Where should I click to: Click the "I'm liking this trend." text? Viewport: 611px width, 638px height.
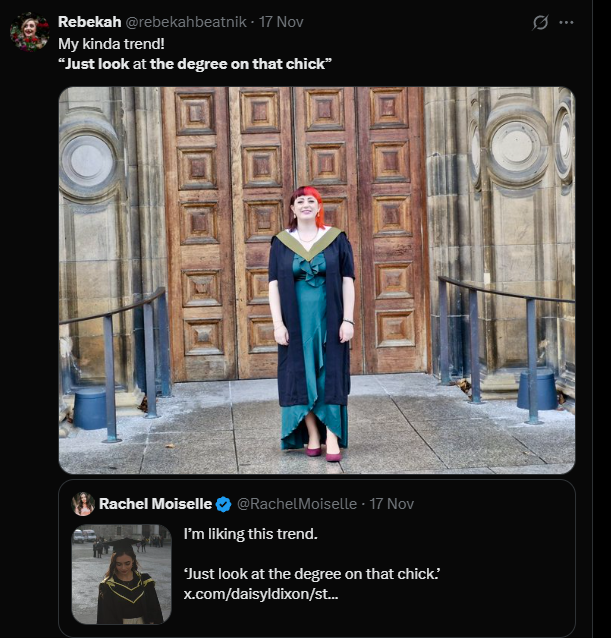click(250, 534)
